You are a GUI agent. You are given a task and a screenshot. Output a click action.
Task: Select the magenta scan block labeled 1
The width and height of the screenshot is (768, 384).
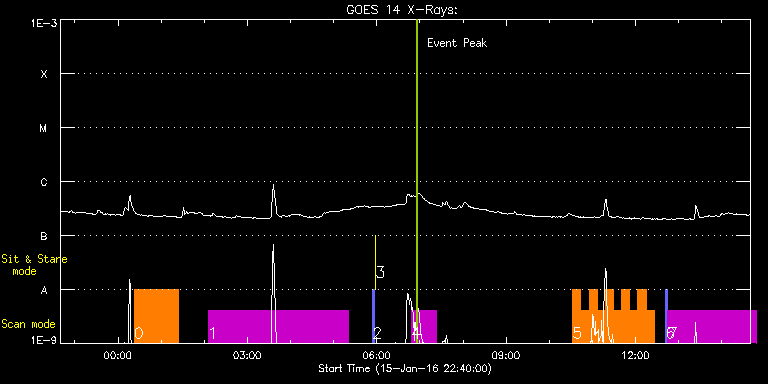pyautogui.click(x=278, y=326)
